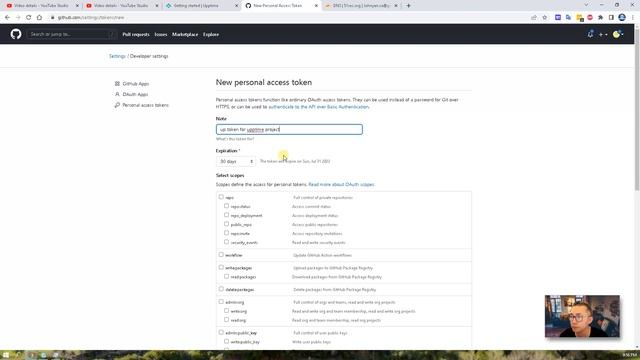Check the read:org scope
Image resolution: width=640 pixels, height=360 pixels.
[x=226, y=319]
